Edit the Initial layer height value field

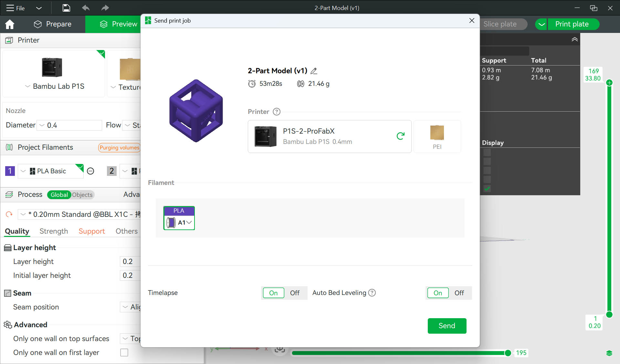(x=130, y=275)
